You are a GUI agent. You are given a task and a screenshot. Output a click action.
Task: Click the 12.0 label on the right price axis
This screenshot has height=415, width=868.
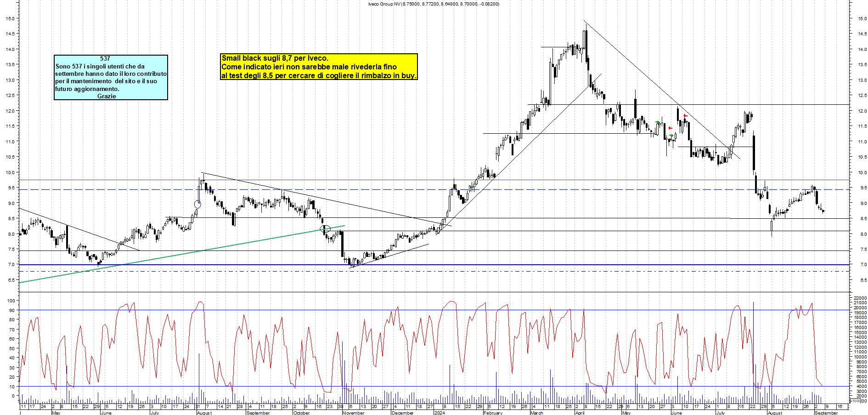(x=862, y=111)
